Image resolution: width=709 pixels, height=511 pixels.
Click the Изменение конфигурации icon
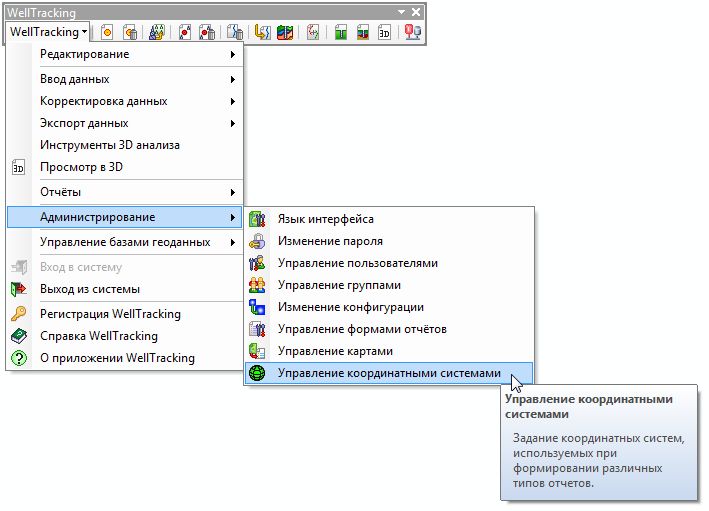coord(258,307)
